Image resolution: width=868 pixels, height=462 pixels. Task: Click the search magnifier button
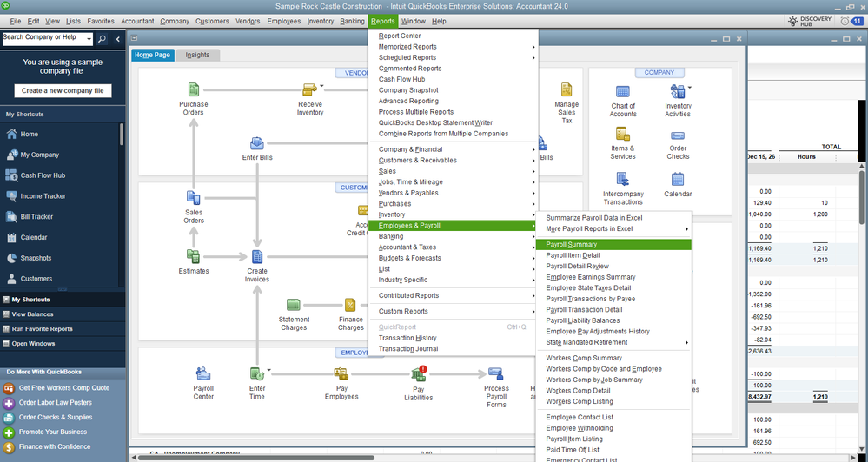102,39
